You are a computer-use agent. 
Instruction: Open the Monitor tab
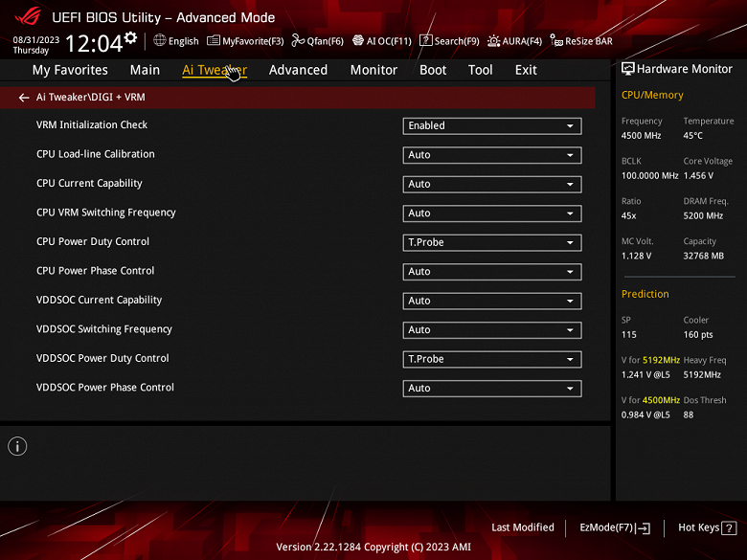pos(373,70)
